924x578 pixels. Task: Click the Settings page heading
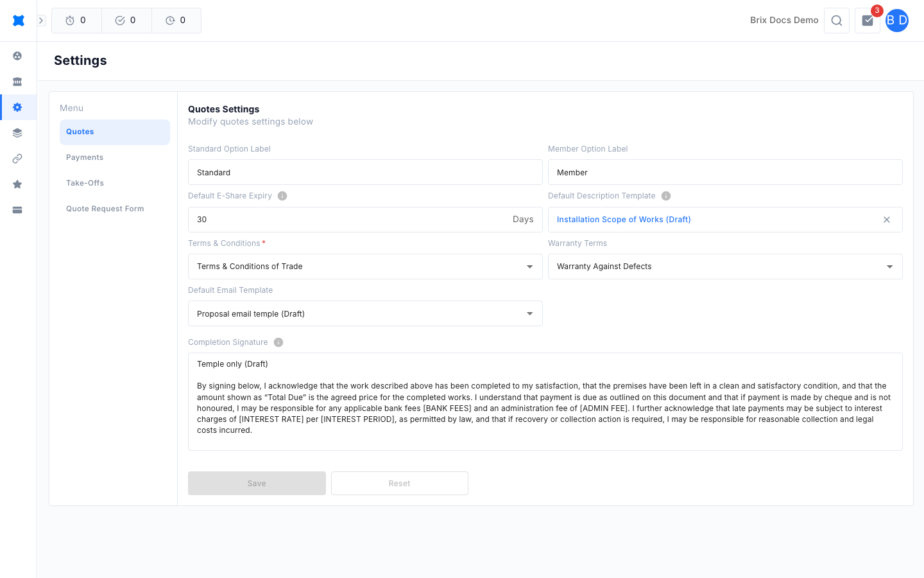80,60
